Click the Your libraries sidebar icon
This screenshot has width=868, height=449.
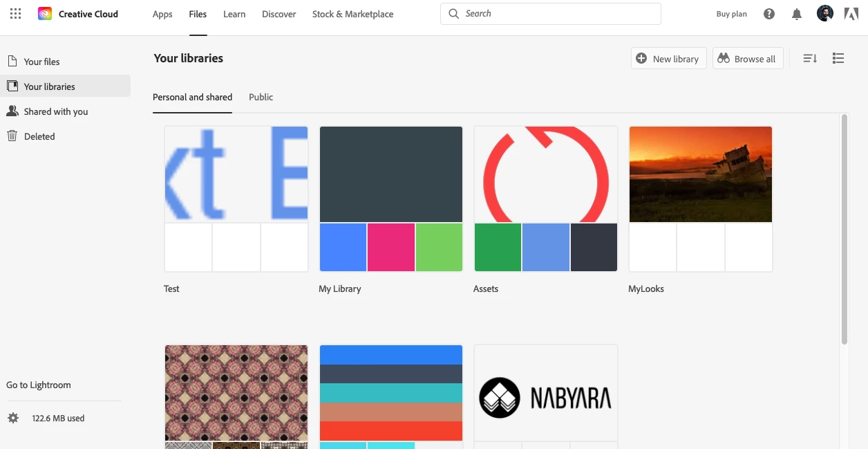point(12,86)
